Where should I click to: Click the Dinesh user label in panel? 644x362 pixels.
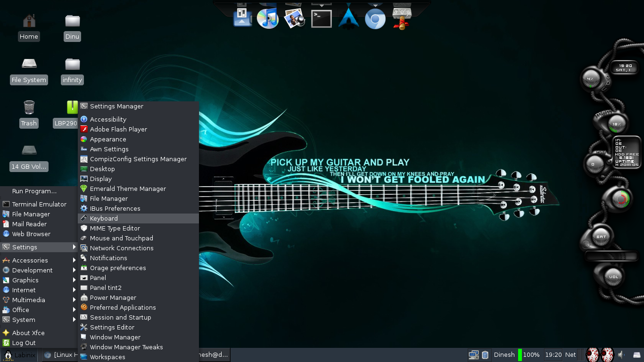click(x=504, y=355)
